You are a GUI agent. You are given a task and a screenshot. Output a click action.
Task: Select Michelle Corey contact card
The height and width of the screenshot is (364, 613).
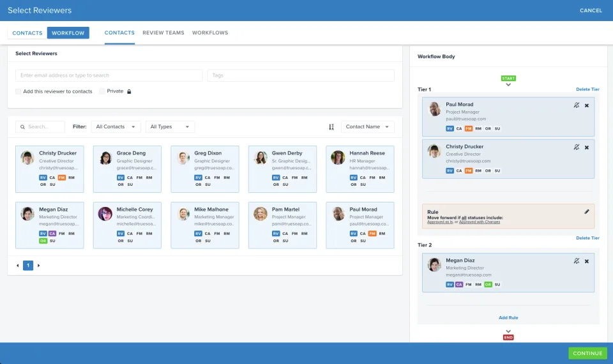pyautogui.click(x=127, y=225)
